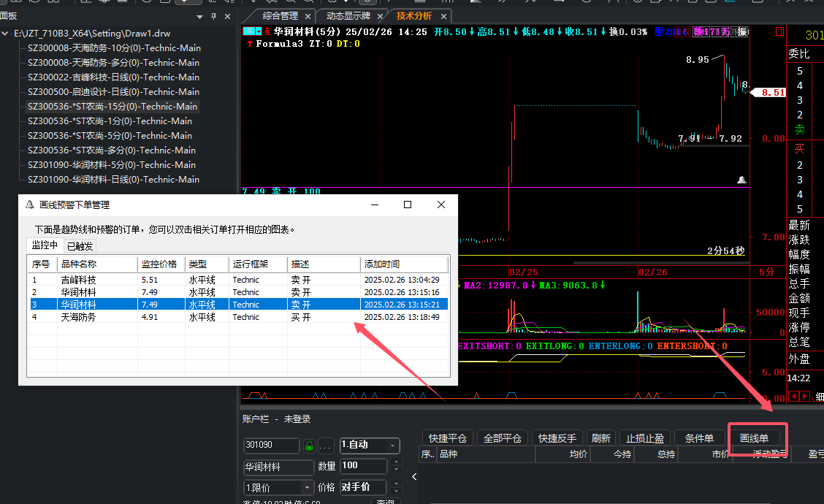Collapse the Draw1.drw tree root
Viewport: 824px width, 504px height.
pyautogui.click(x=5, y=33)
